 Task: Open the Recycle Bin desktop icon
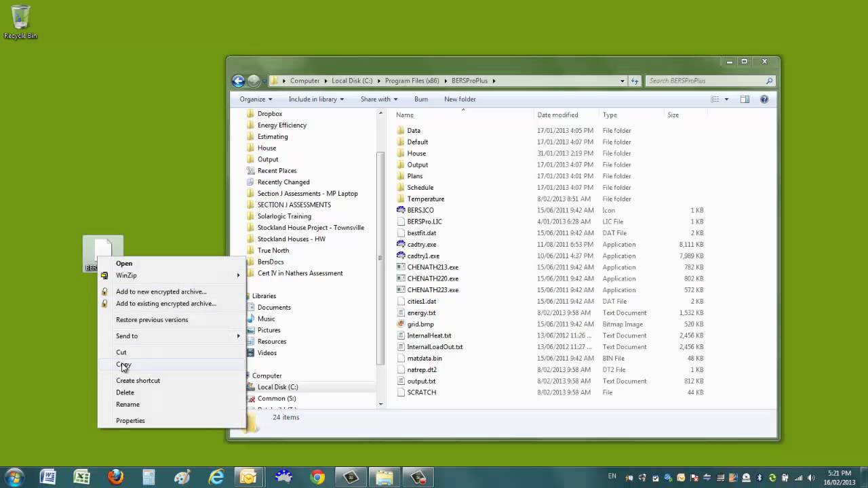click(x=20, y=22)
